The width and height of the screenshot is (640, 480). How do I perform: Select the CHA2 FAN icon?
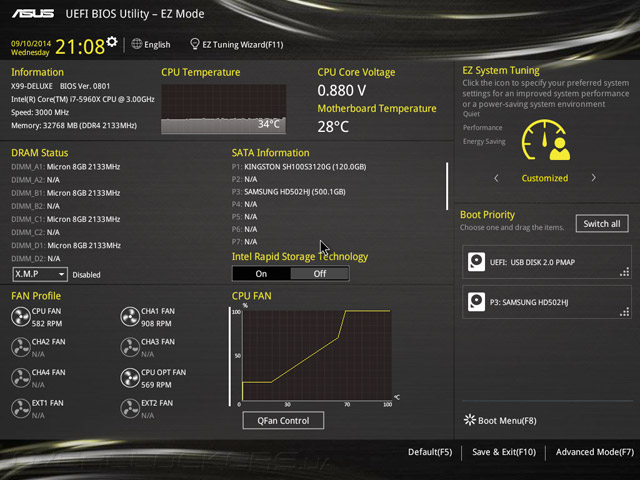click(20, 347)
